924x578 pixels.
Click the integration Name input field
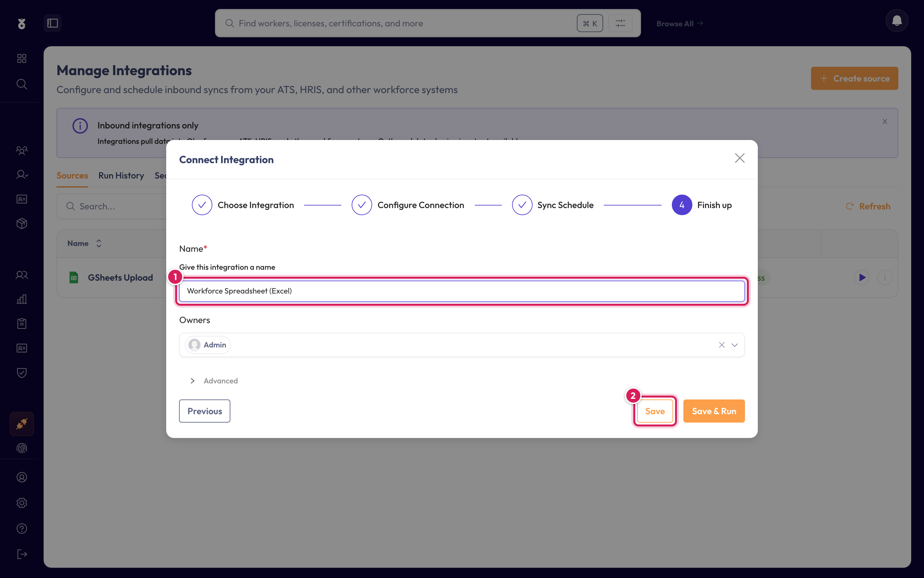[462, 291]
